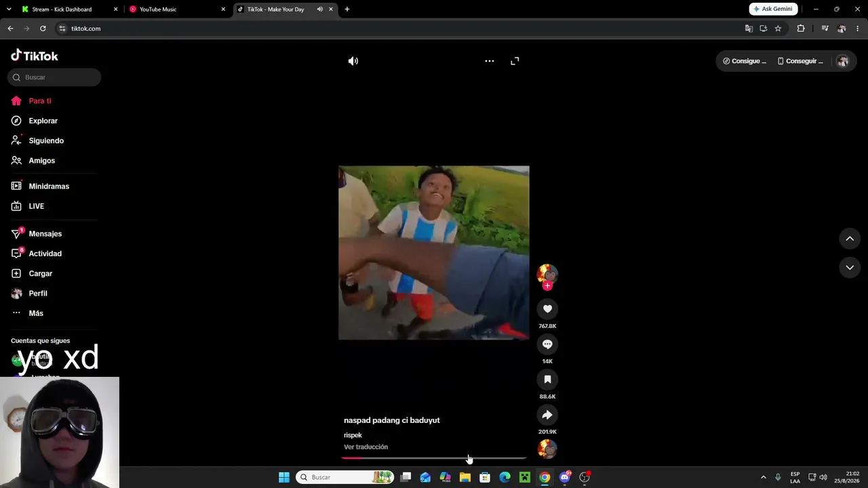
Task: Open comments via the speech bubble icon
Action: point(547,344)
